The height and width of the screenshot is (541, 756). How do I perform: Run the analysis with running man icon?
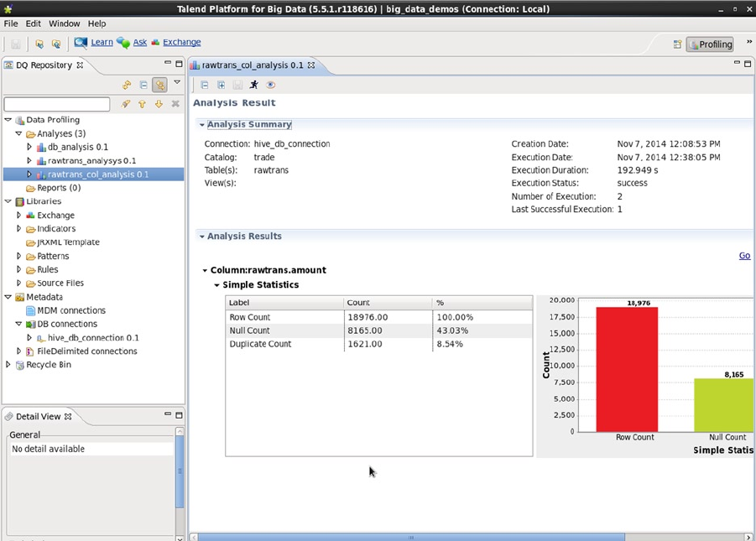(x=253, y=85)
